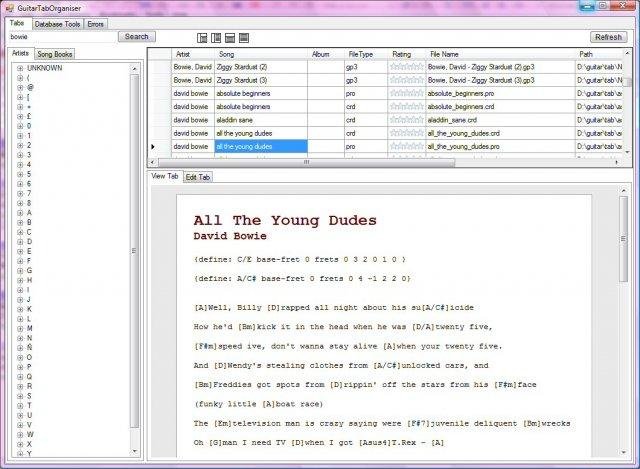Switch to the Database Tools tab
This screenshot has width=640, height=469.
point(58,24)
